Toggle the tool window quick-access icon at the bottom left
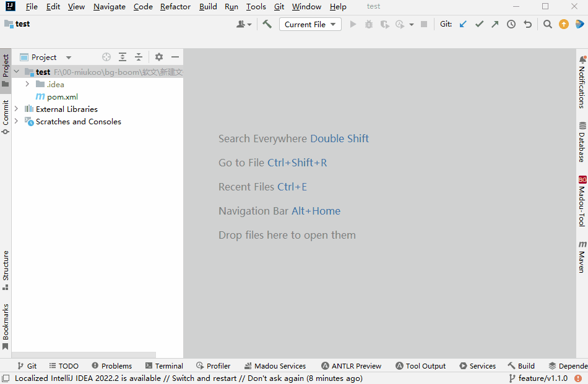Viewport: 588px width, 384px height. [6, 378]
